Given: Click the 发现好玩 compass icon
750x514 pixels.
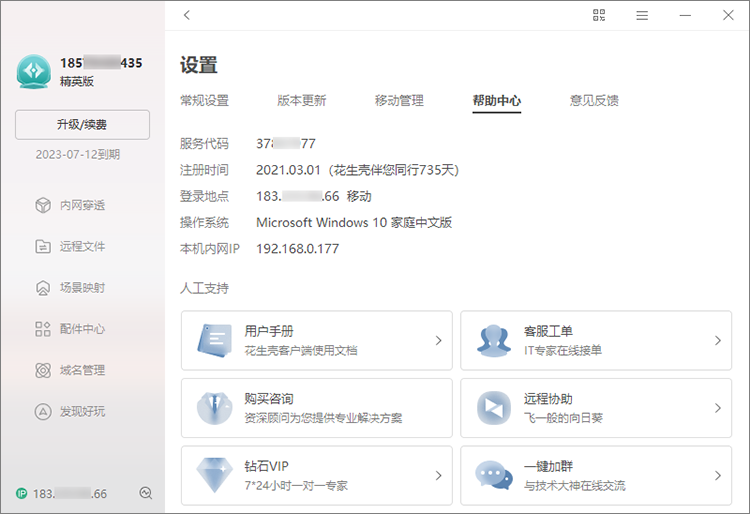Looking at the screenshot, I should click(x=43, y=412).
